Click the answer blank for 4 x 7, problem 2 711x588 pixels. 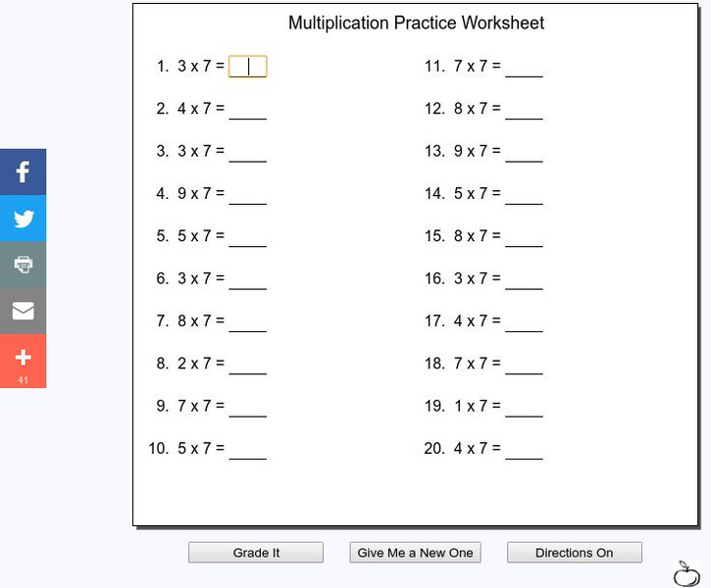pos(247,109)
